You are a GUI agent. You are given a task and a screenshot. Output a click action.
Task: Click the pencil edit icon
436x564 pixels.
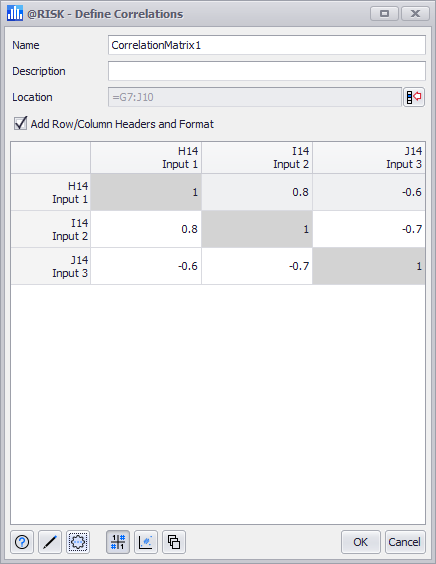[x=50, y=542]
